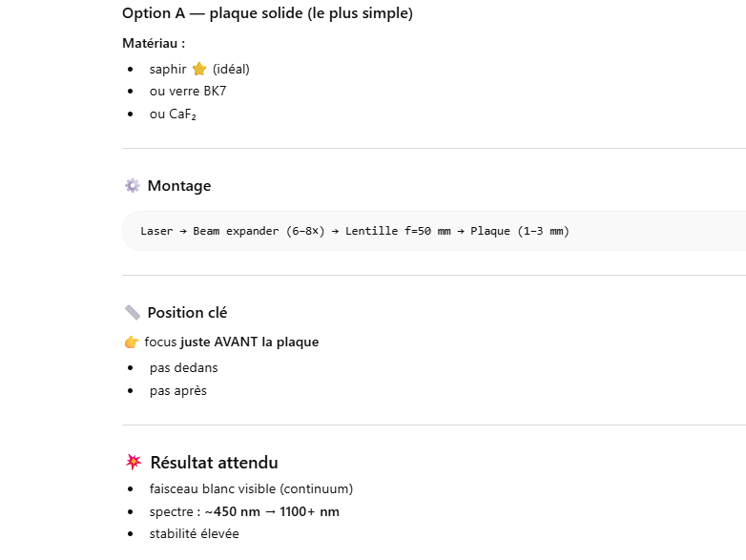Screen dimensions: 746x560
Task: Click the Laser Beam expander code block
Action: click(x=355, y=231)
